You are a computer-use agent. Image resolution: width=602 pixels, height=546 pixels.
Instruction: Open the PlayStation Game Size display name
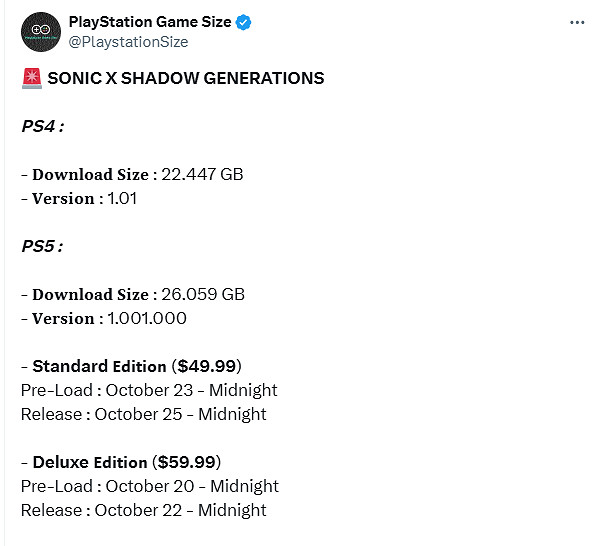tap(150, 23)
